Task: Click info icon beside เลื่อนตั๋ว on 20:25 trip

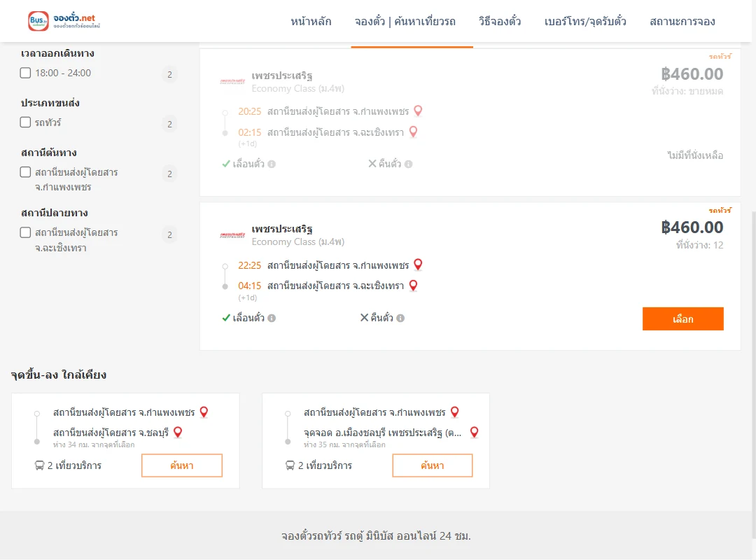Action: 272,164
